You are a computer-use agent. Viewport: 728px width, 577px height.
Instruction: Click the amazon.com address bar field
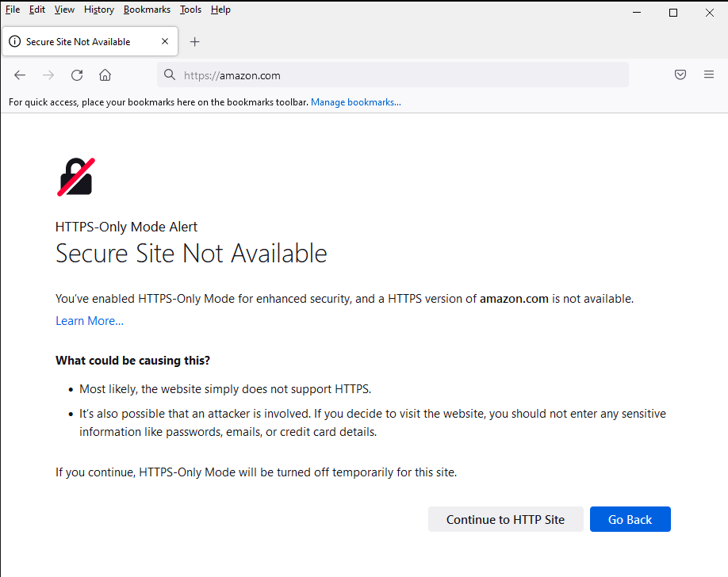[393, 75]
